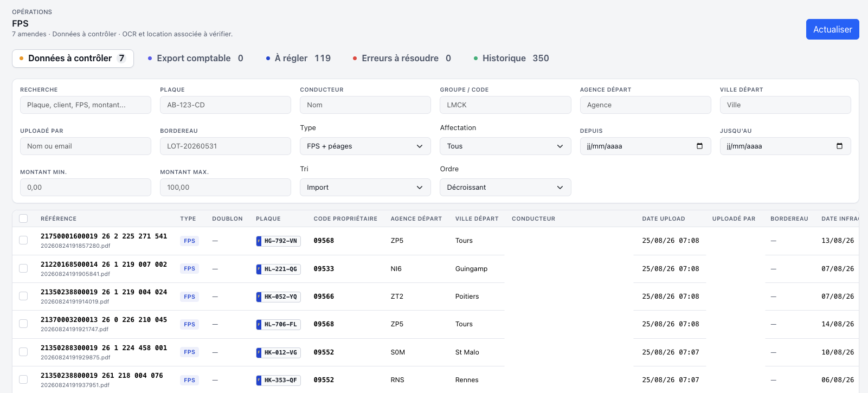Click reference 21350238800019 26 1 219 004 024
Viewport: 868px width, 393px height.
pos(104,292)
